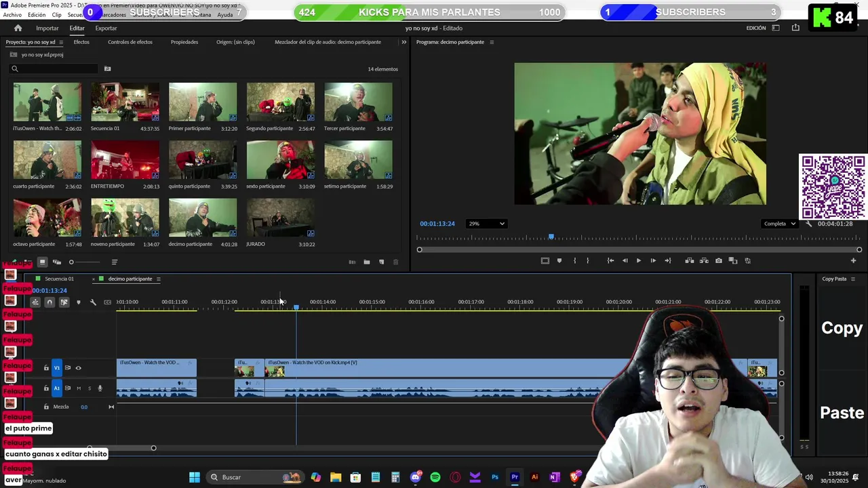Step back one frame
The height and width of the screenshot is (488, 868).
(625, 260)
